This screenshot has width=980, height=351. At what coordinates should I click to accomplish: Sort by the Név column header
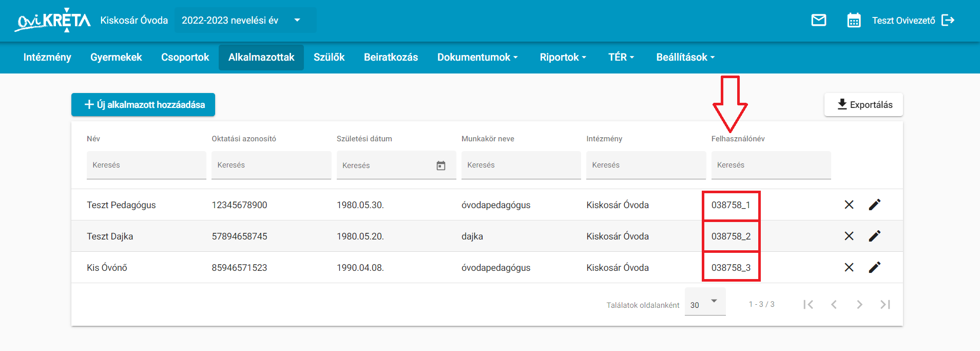pyautogui.click(x=93, y=139)
